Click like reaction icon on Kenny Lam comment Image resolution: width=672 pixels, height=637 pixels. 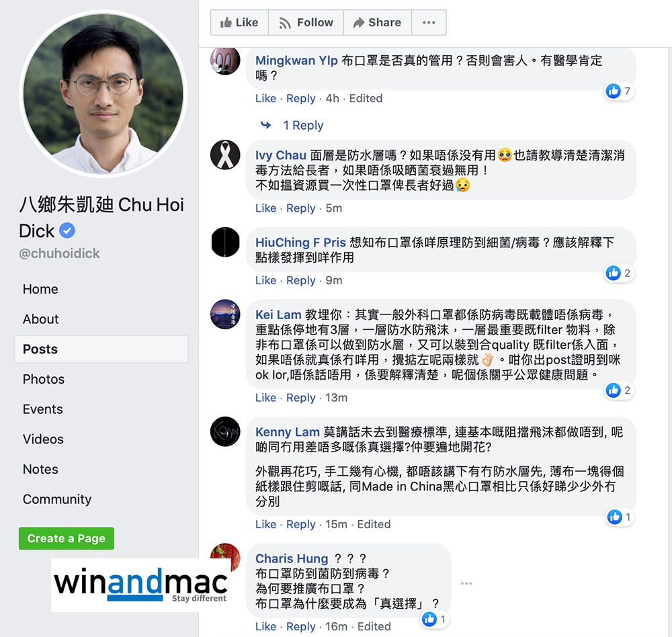pos(614,517)
